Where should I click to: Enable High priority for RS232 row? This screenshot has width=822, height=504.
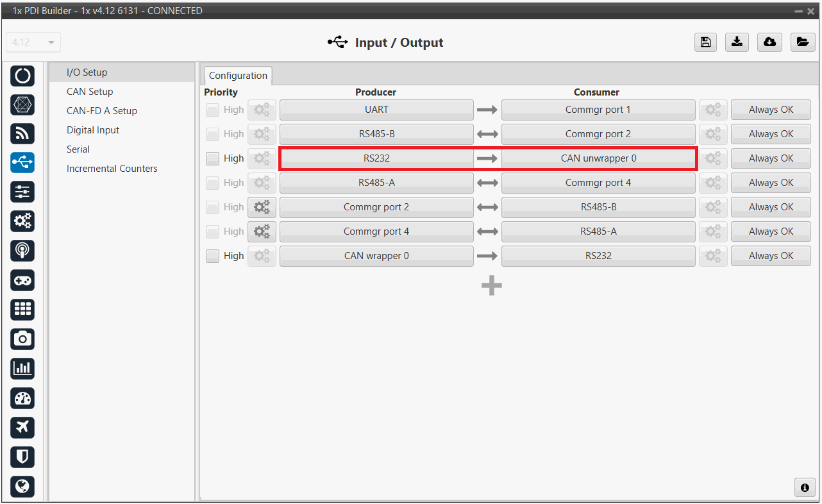pos(212,158)
